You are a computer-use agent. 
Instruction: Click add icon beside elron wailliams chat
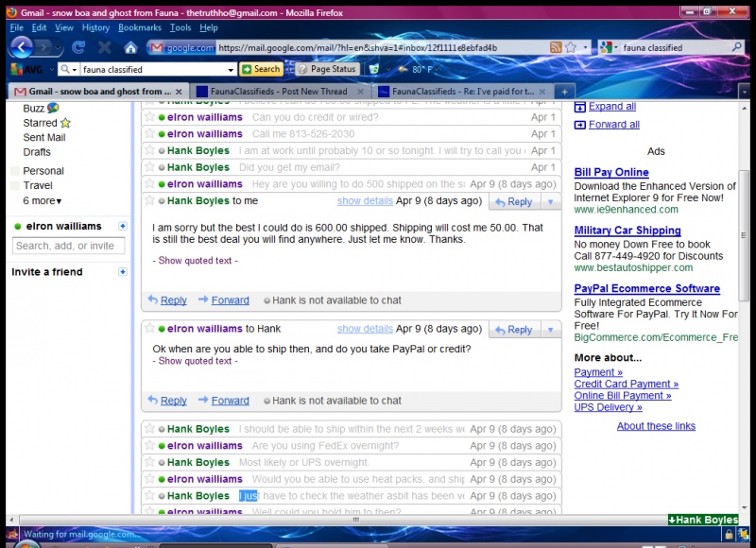123,226
